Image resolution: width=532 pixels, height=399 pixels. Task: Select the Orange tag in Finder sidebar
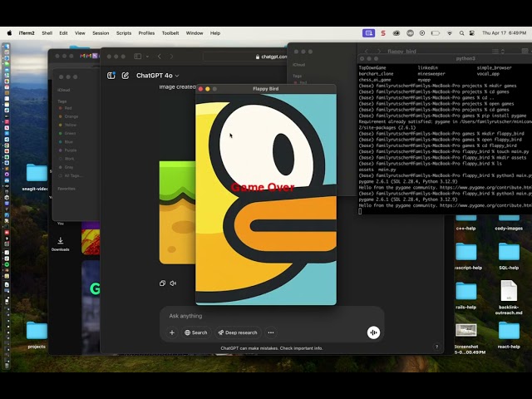68,116
